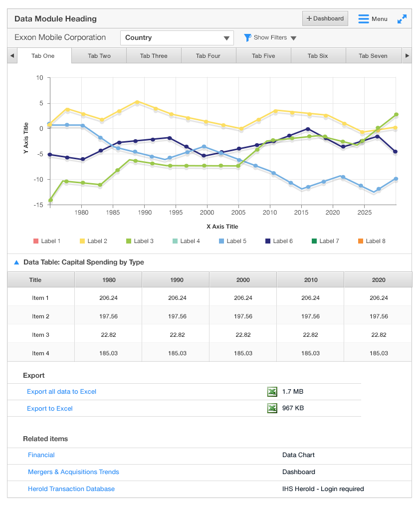The width and height of the screenshot is (420, 509).
Task: Switch to Tab One
Action: point(44,56)
